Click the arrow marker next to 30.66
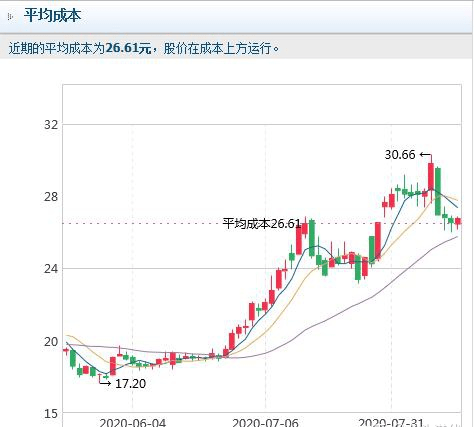 pos(425,155)
